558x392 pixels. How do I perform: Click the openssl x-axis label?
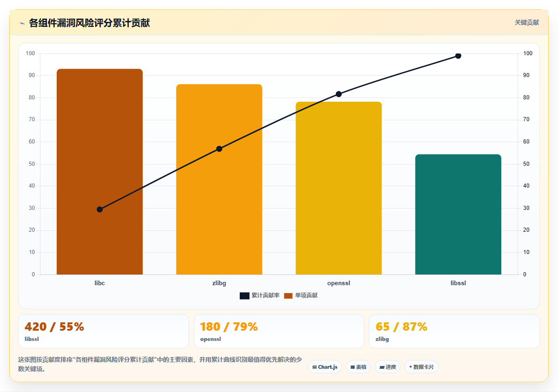click(339, 283)
